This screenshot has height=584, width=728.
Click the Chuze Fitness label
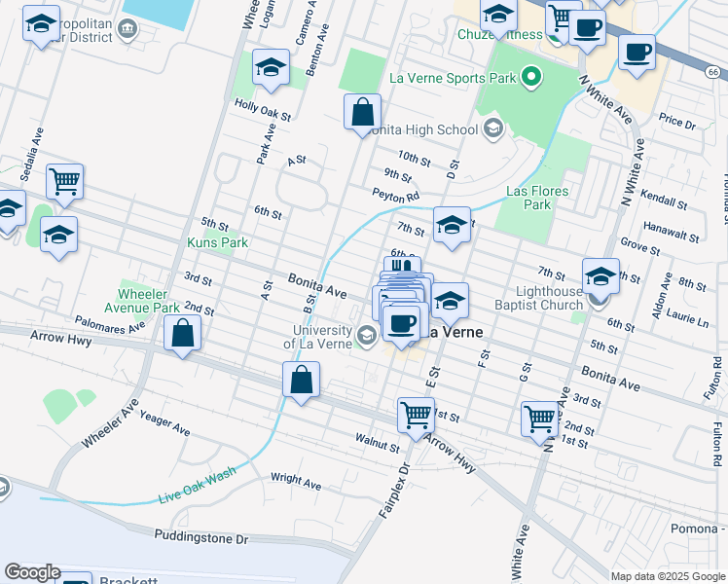click(x=500, y=35)
